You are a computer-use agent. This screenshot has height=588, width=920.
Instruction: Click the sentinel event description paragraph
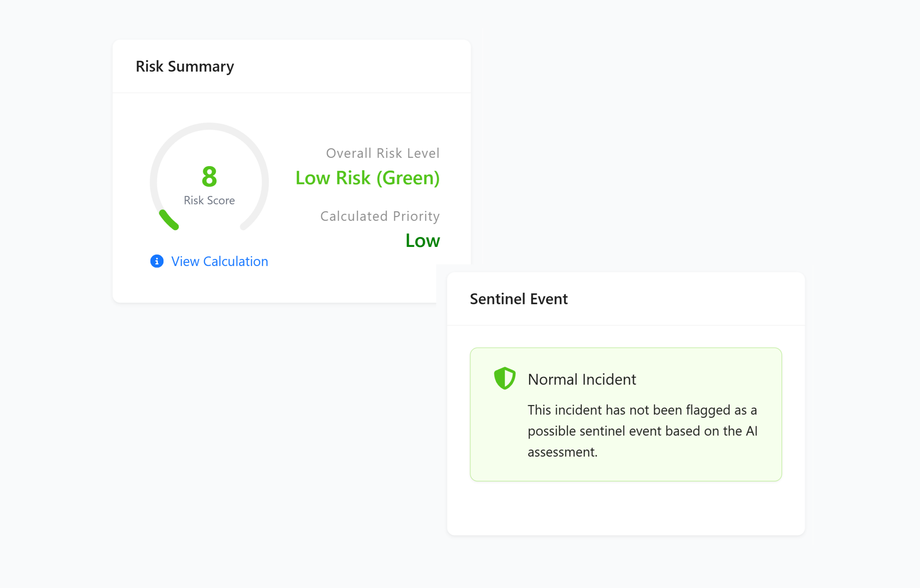(x=642, y=431)
